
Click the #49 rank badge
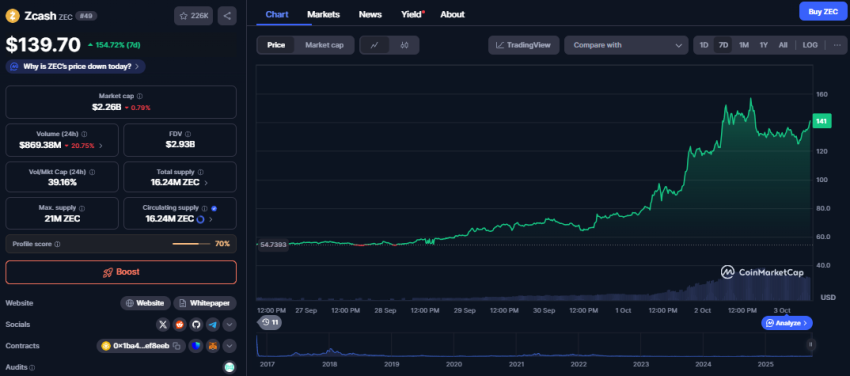(86, 16)
